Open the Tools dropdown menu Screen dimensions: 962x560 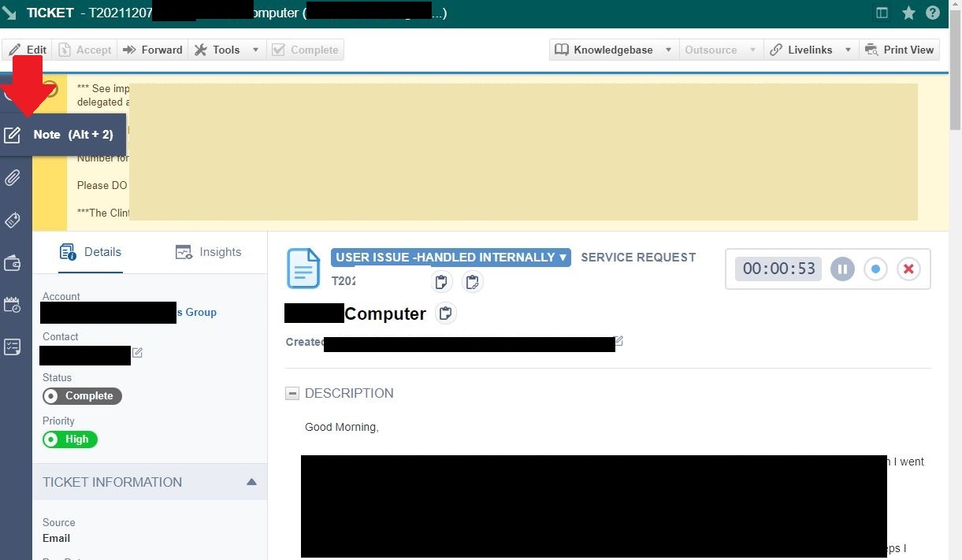tap(227, 50)
